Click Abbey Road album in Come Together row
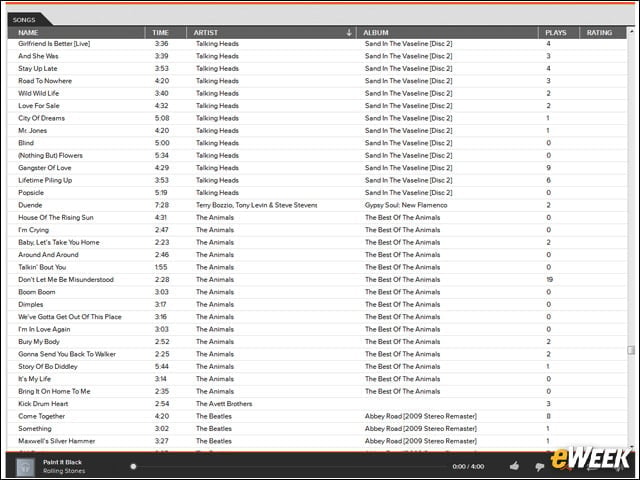Image resolution: width=640 pixels, height=480 pixels. (421, 416)
